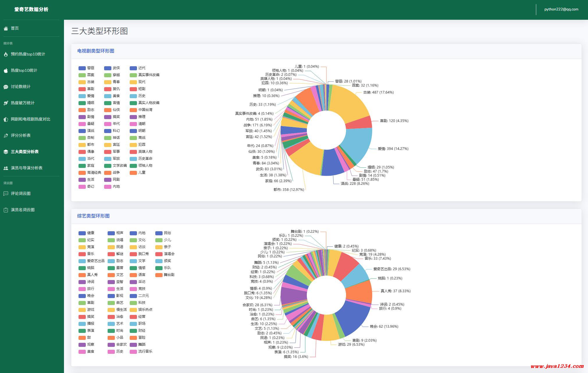Click the flame icon for 预约热度top10统计
This screenshot has width=588, height=373.
pyautogui.click(x=6, y=54)
